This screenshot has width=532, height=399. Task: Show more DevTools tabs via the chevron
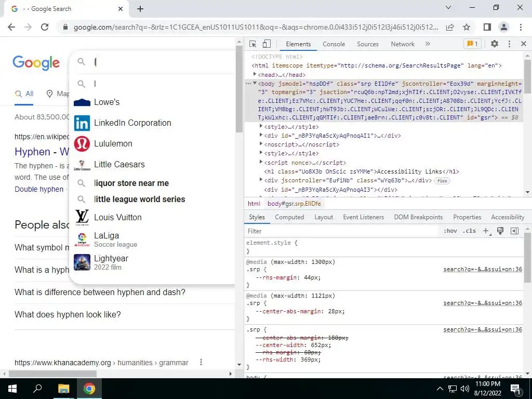pos(428,44)
